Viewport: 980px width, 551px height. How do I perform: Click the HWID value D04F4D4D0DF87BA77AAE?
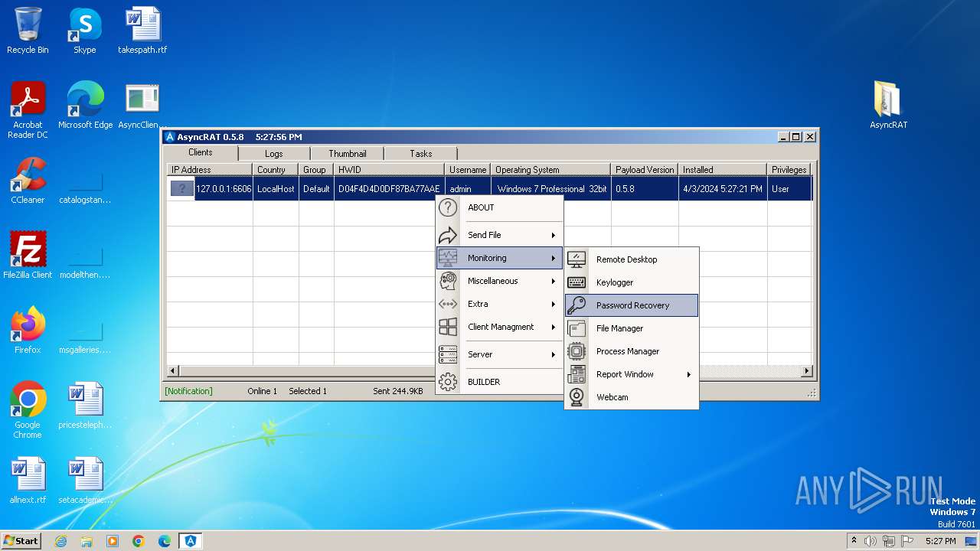(389, 189)
